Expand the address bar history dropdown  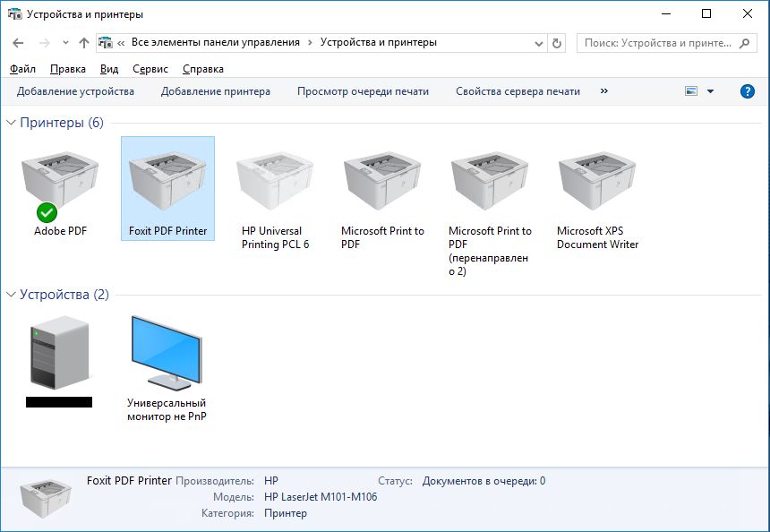(538, 43)
